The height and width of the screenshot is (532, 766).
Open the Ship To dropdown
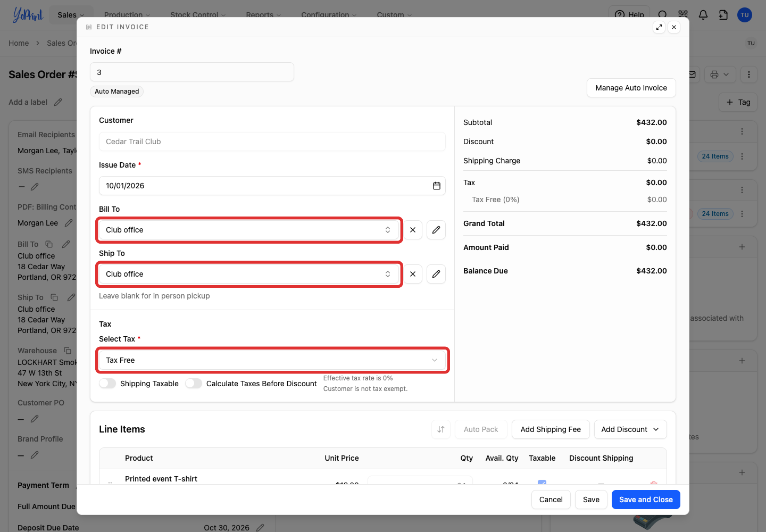tap(249, 274)
